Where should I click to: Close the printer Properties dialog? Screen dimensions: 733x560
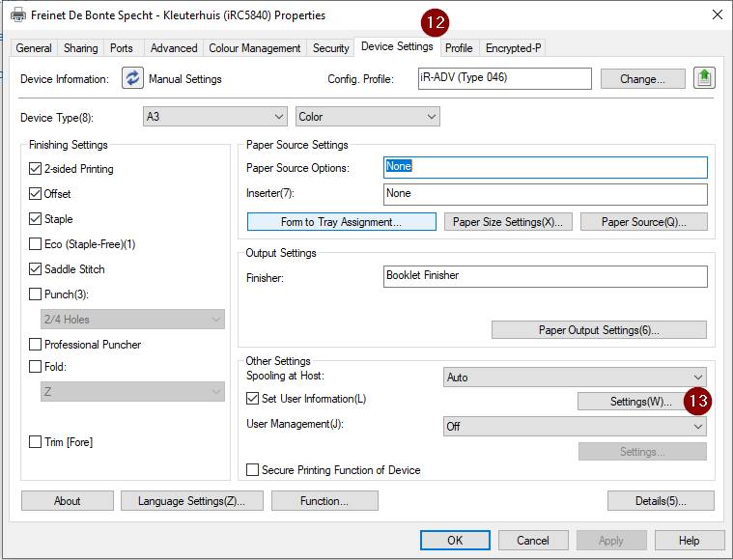(718, 14)
